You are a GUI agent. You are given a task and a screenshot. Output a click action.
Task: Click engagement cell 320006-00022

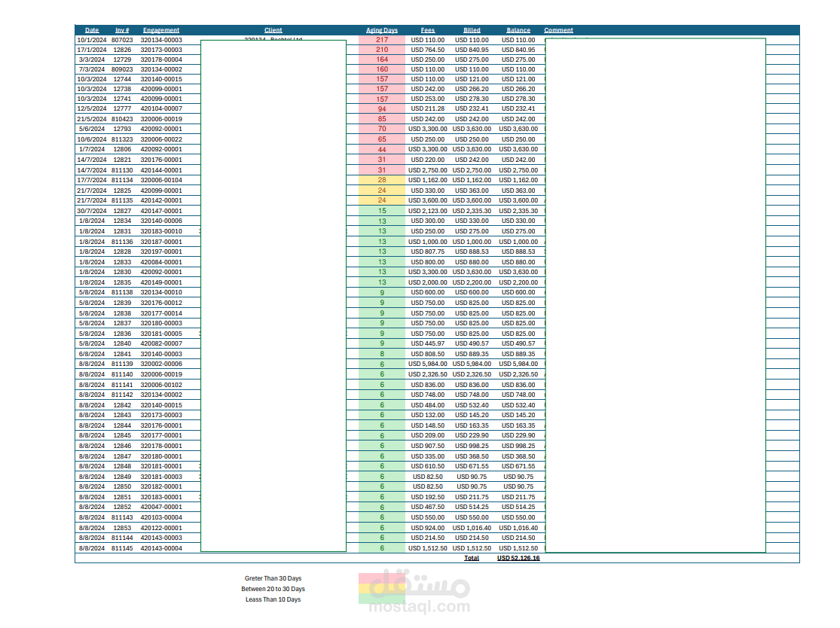161,139
